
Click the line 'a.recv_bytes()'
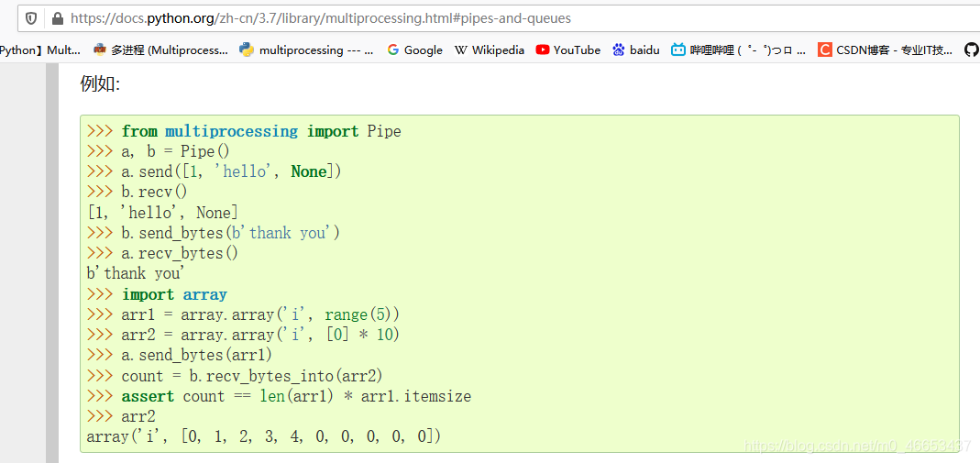162,253
